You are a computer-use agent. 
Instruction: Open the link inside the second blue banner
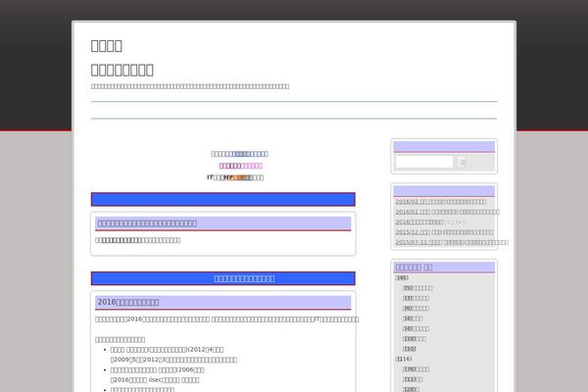(x=244, y=278)
